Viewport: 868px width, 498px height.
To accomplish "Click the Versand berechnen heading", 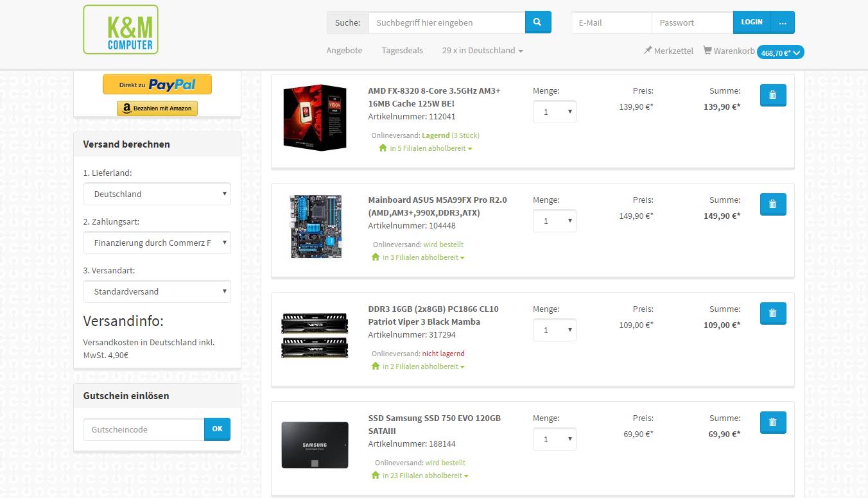I will coord(126,144).
